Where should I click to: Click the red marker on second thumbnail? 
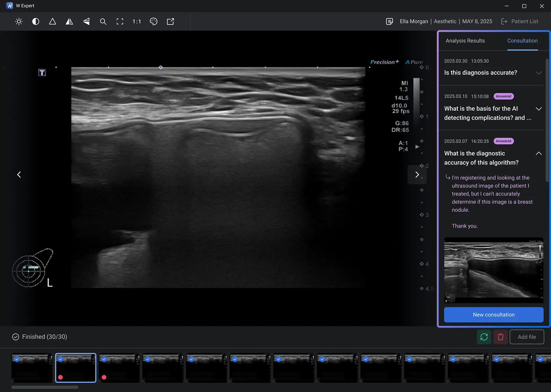61,377
